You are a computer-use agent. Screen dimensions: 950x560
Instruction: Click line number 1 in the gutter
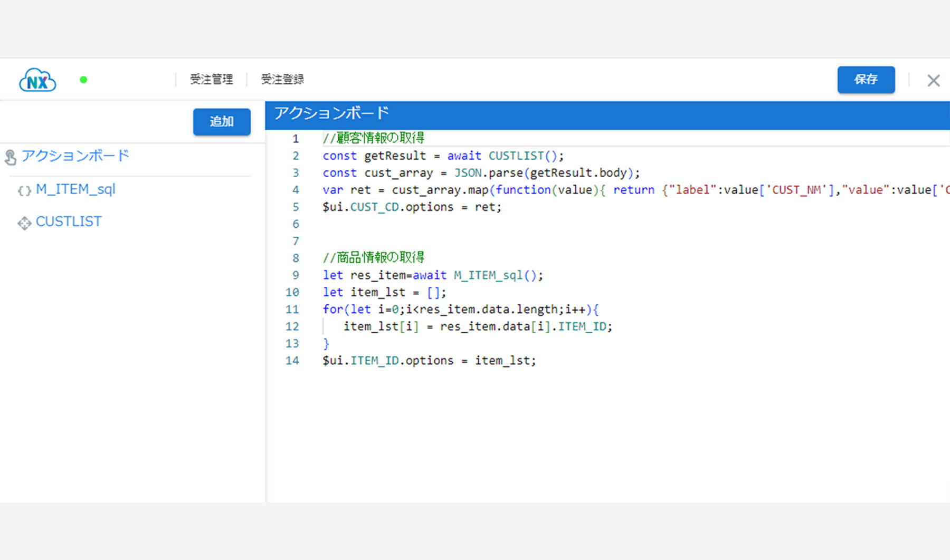click(x=296, y=139)
